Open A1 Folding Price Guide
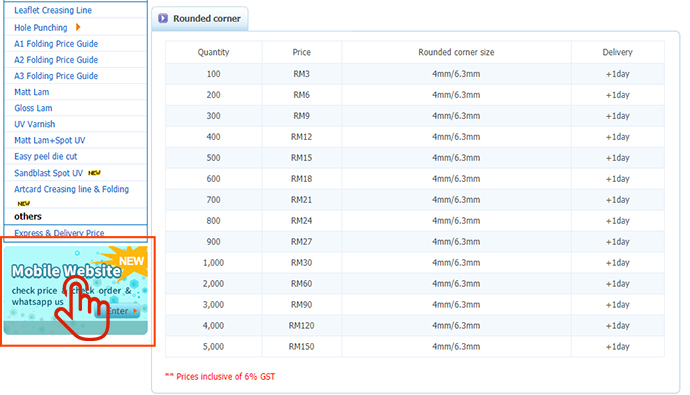Screen dimensions: 690x395 click(56, 44)
